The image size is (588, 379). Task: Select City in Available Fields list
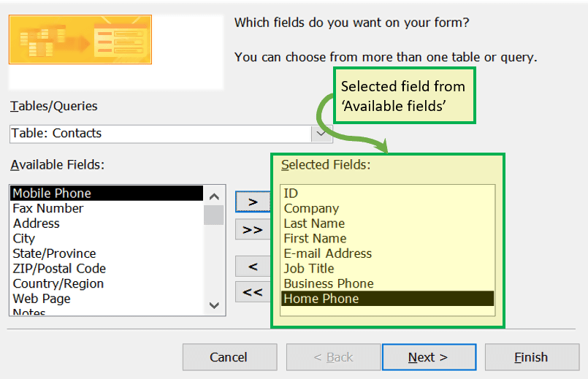point(23,238)
